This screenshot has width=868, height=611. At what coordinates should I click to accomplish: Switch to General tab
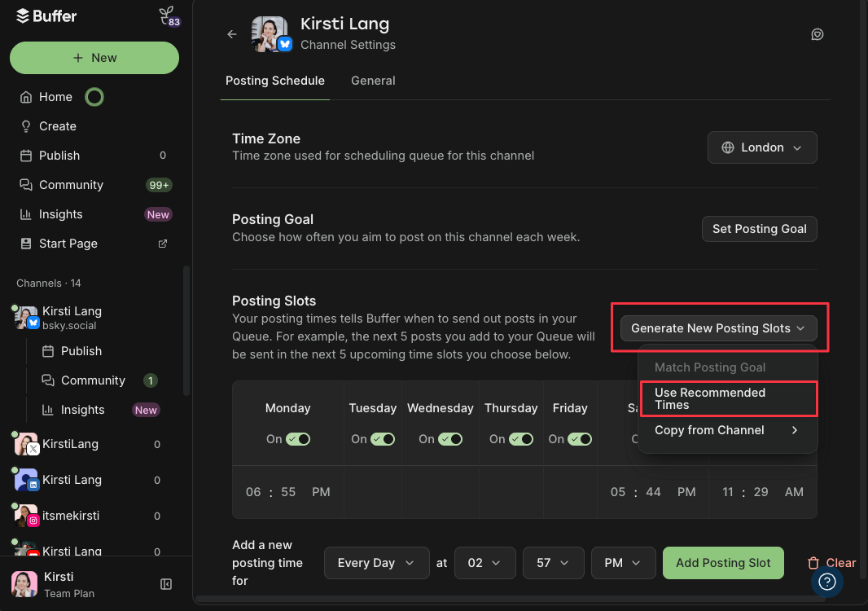373,81
